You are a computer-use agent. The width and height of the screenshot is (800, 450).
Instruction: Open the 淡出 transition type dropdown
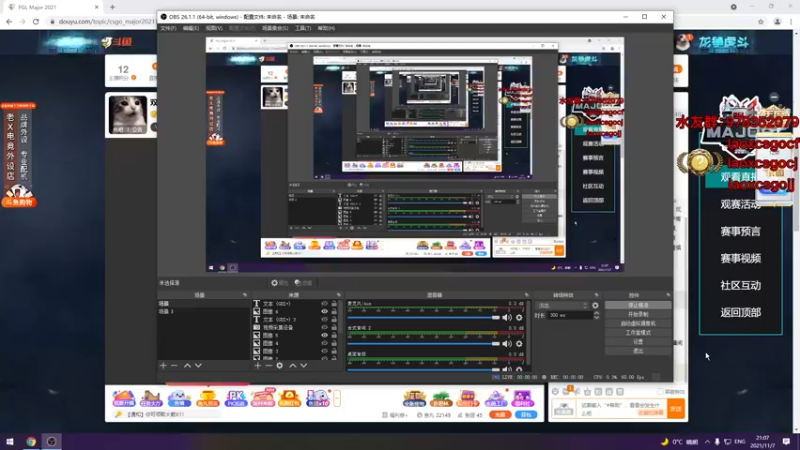[x=563, y=306]
